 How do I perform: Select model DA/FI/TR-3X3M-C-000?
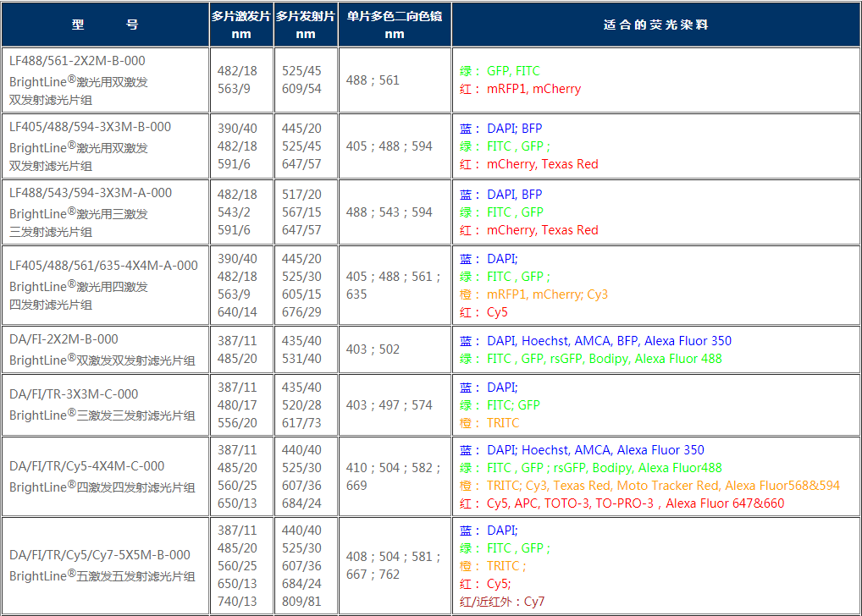pos(74,394)
